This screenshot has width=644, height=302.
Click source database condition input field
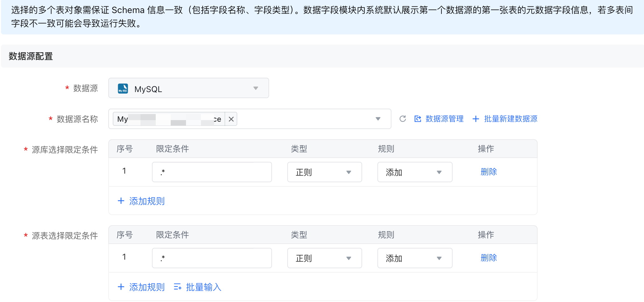point(212,172)
